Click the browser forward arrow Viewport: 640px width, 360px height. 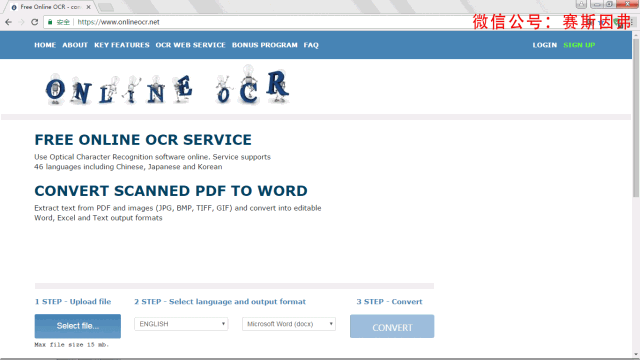pyautogui.click(x=21, y=22)
